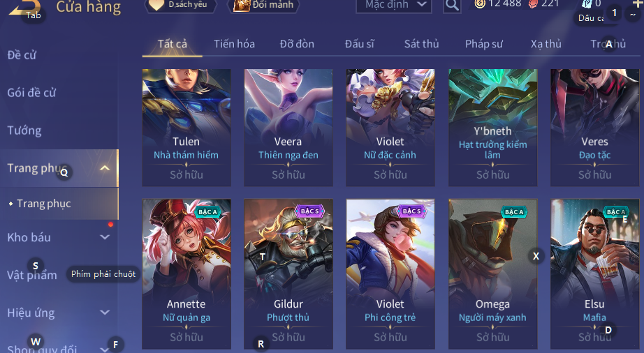The width and height of the screenshot is (644, 353).
Task: Expand the Hiệu ứng sidebar section
Action: [105, 313]
